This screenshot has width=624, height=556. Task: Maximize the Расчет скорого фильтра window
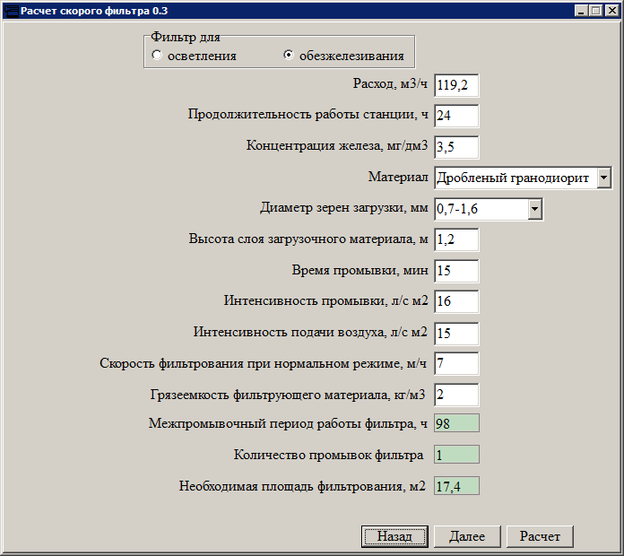click(x=596, y=11)
